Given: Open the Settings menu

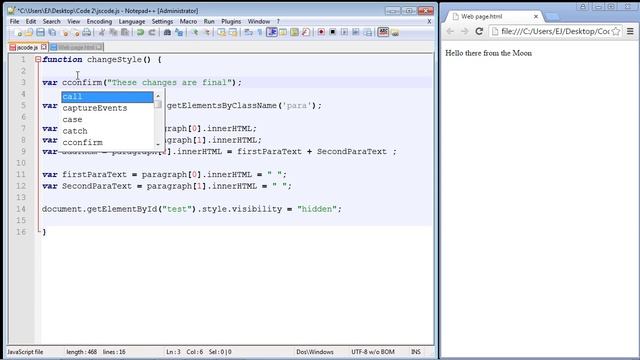Looking at the screenshot, I should [162, 21].
